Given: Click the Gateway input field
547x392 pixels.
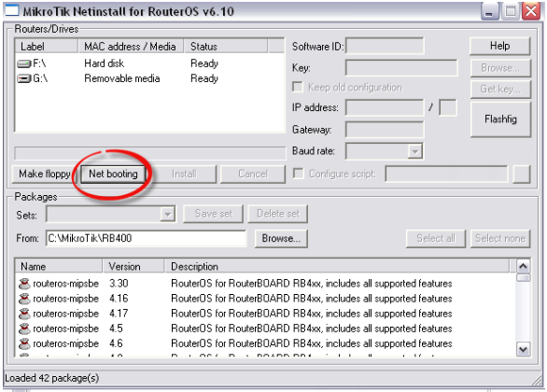Looking at the screenshot, I should (385, 130).
